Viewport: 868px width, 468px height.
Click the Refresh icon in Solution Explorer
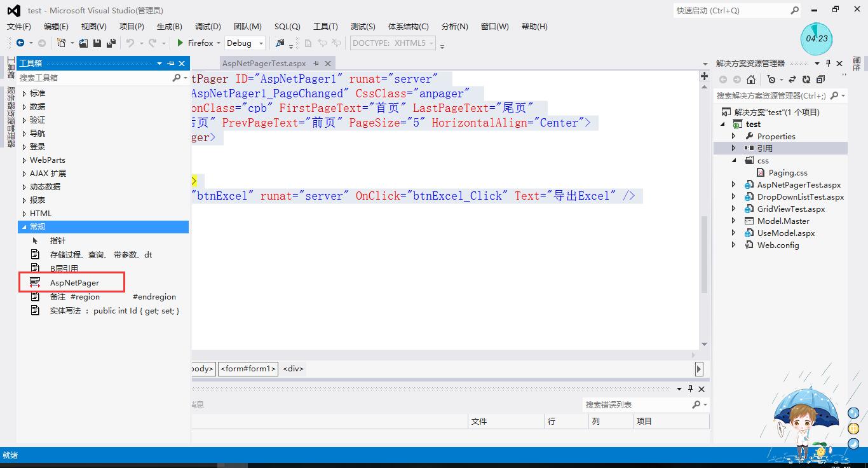[x=806, y=79]
